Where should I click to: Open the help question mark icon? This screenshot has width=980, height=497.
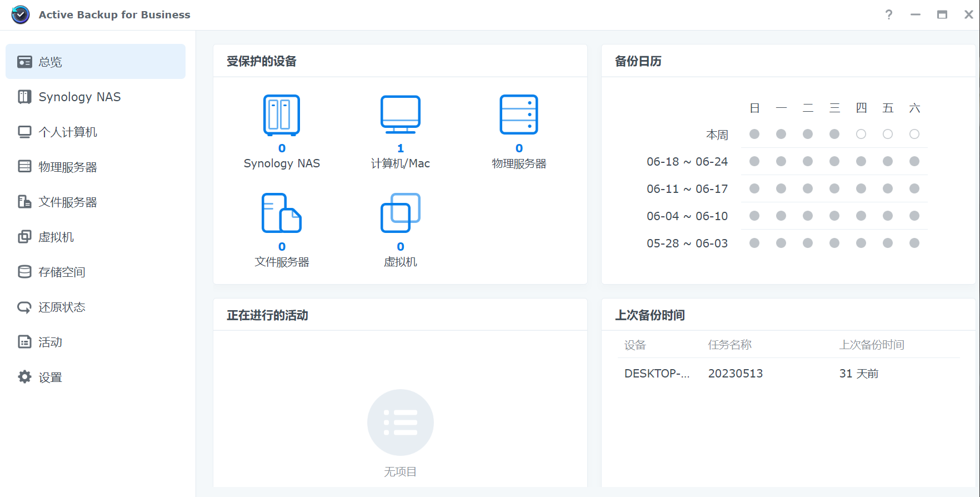[889, 14]
